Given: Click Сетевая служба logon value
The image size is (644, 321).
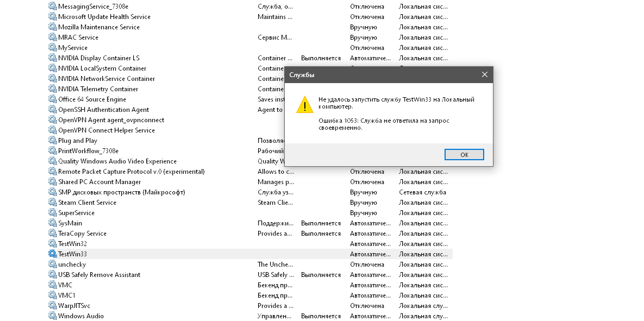Looking at the screenshot, I should (423, 192).
